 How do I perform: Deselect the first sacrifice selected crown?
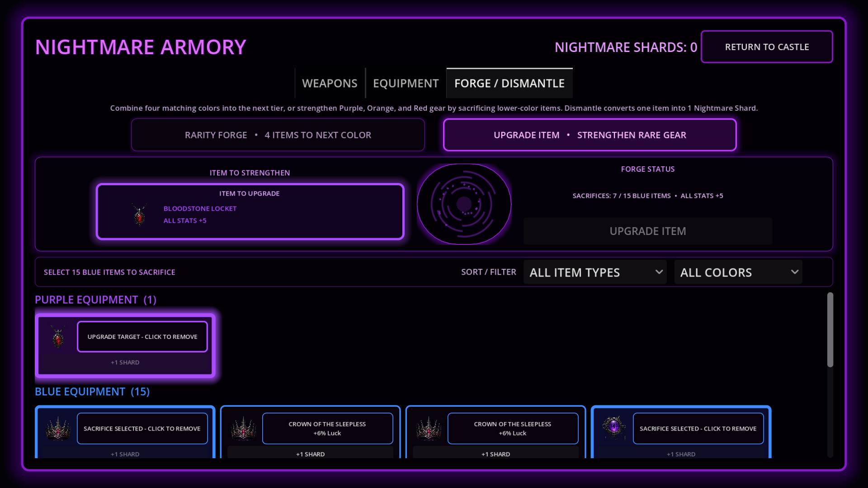pos(142,428)
